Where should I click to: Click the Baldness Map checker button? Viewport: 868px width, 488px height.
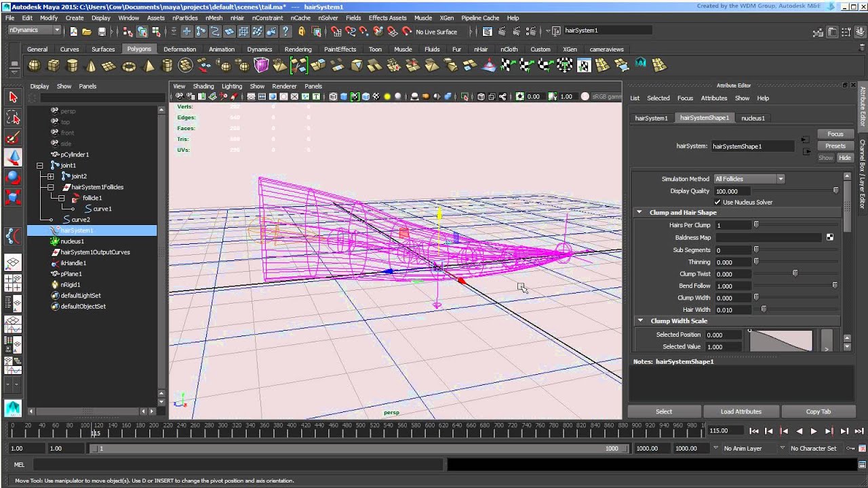[x=829, y=237]
